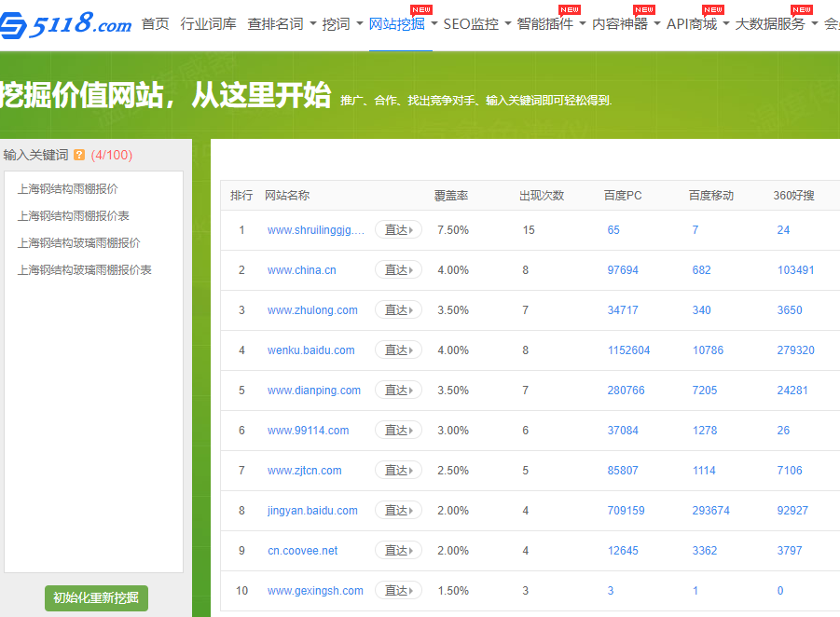
Task: Click 直达 button for www.dianping.com
Action: 399,390
